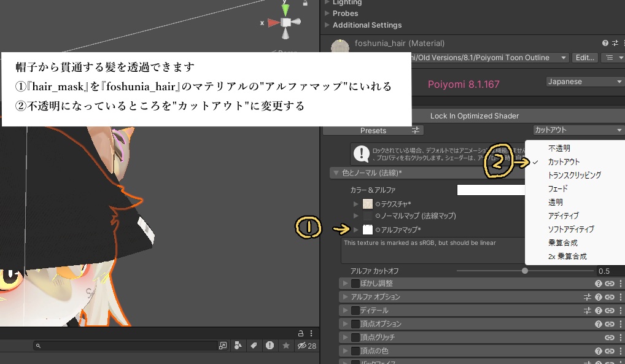The width and height of the screenshot is (625, 364).
Task: Click the link icon on ぼかし調整 section
Action: coord(610,284)
